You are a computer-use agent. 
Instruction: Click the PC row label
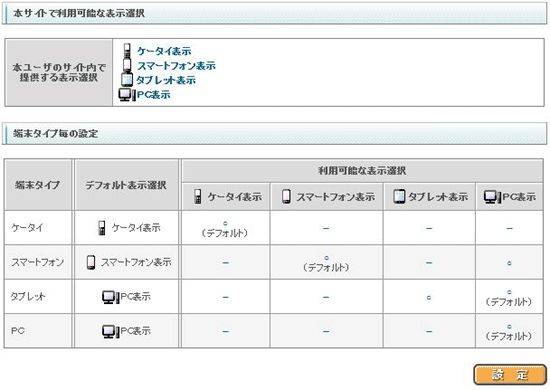click(x=18, y=331)
